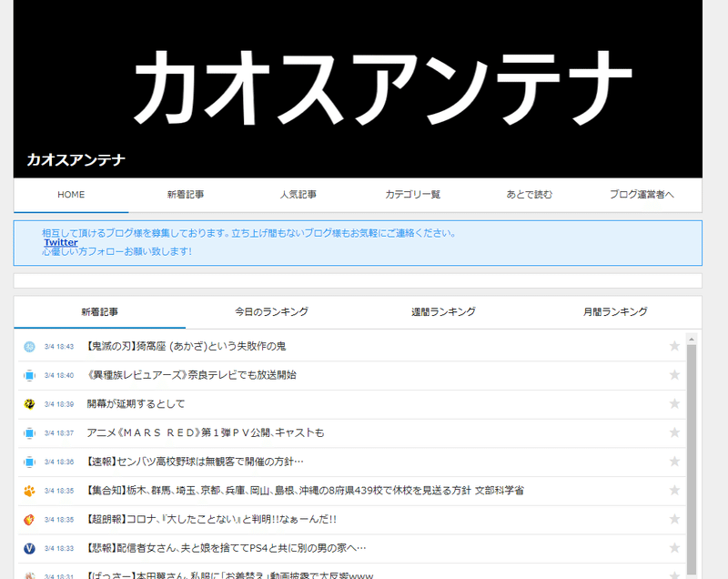
Task: Switch to 週間ランキング tab
Action: pos(443,312)
